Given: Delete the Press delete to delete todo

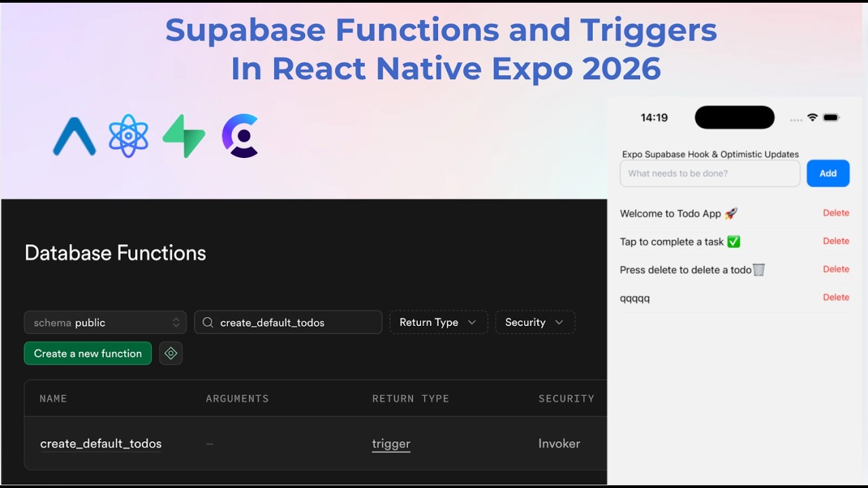Looking at the screenshot, I should pos(836,269).
